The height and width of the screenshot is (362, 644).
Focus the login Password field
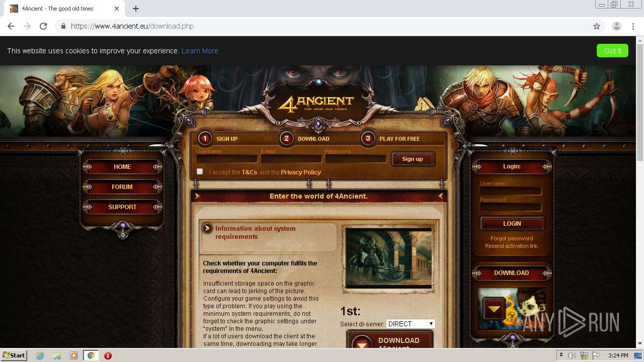[x=511, y=207]
